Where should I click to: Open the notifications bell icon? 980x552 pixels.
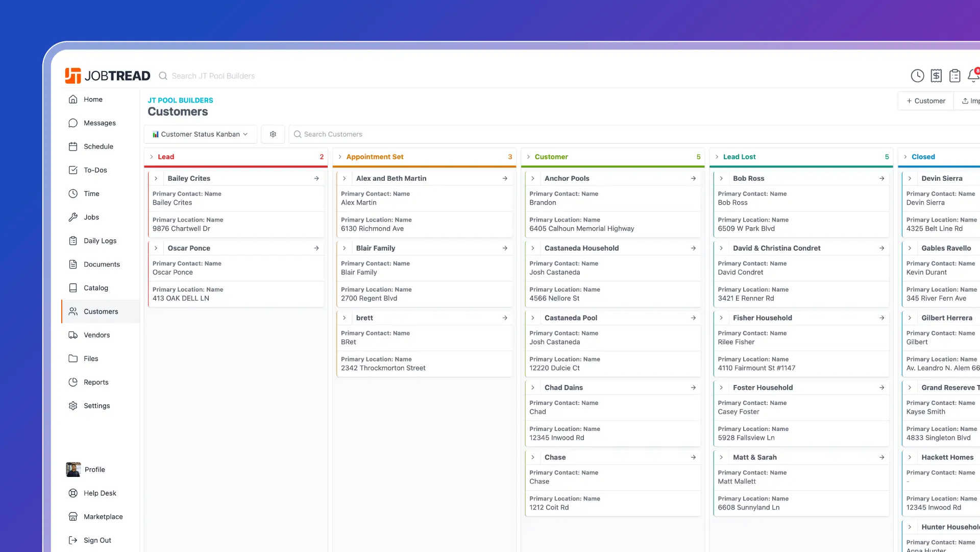pos(973,76)
